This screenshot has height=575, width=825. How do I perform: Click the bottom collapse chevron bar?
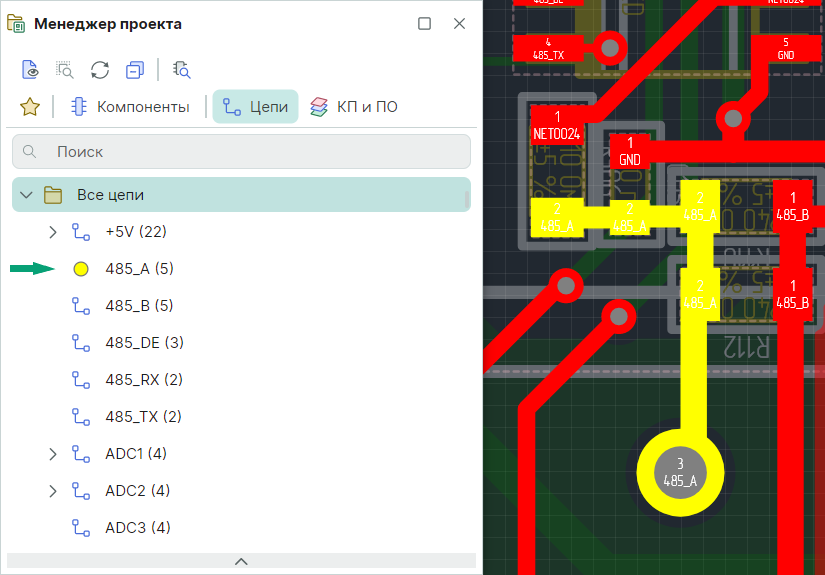pyautogui.click(x=241, y=561)
